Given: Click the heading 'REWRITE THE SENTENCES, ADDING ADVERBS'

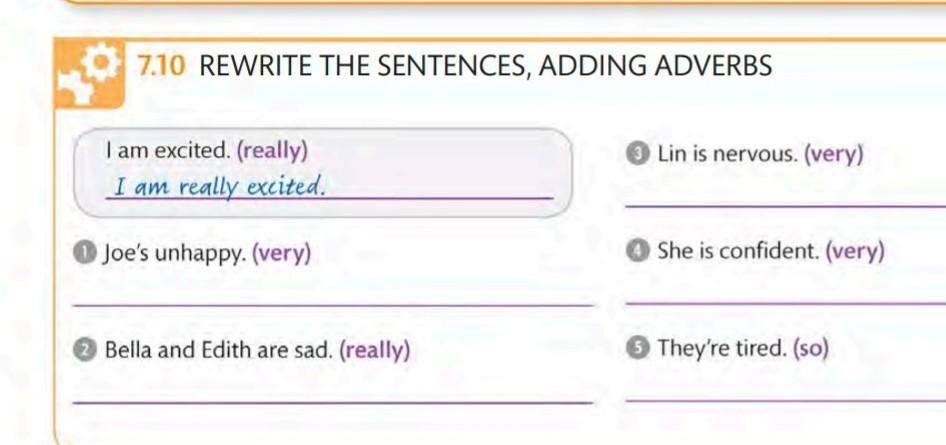Looking at the screenshot, I should coord(485,66).
